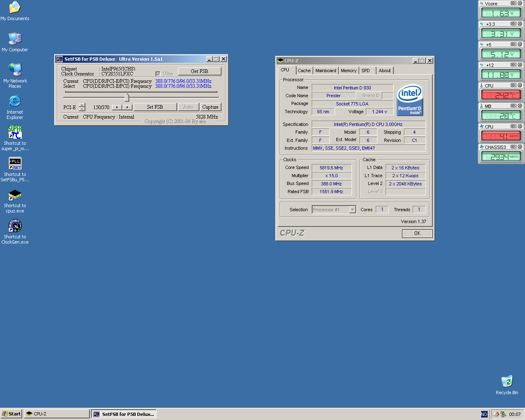Viewport: 525px width, 420px height.
Task: Click the thermometer icon beside MB
Action: [482, 106]
